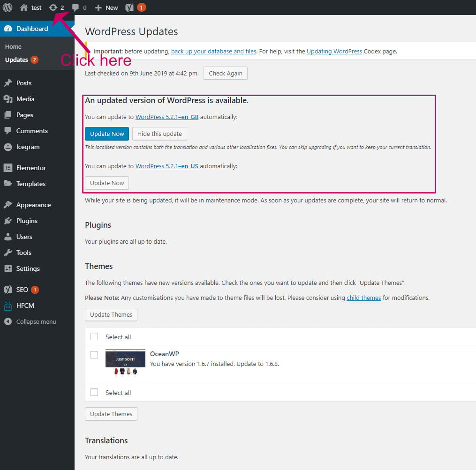The width and height of the screenshot is (476, 470).
Task: Click the SEO Yoast icon in sidebar
Action: tap(8, 290)
